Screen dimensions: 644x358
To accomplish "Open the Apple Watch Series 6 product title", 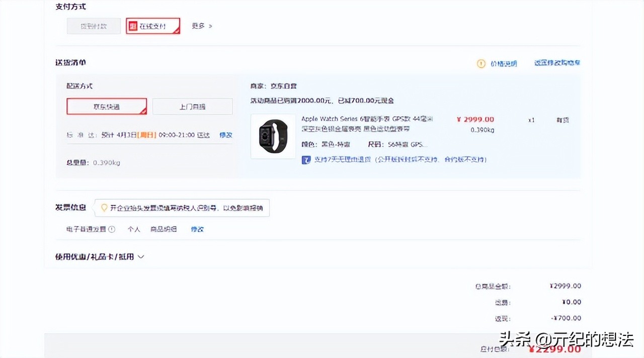I will tap(367, 124).
